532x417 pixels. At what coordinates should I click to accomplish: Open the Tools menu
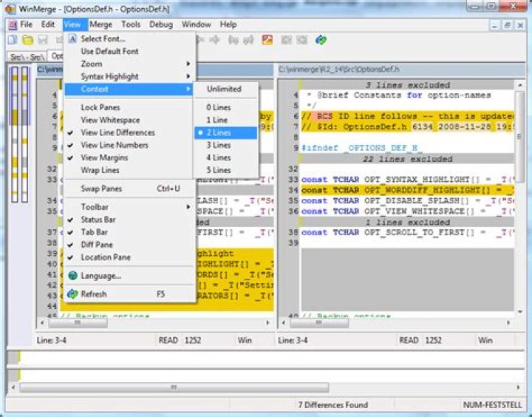[x=131, y=24]
